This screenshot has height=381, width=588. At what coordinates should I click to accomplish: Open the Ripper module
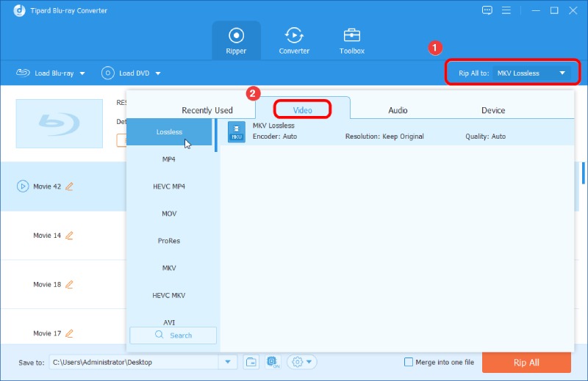pos(236,40)
